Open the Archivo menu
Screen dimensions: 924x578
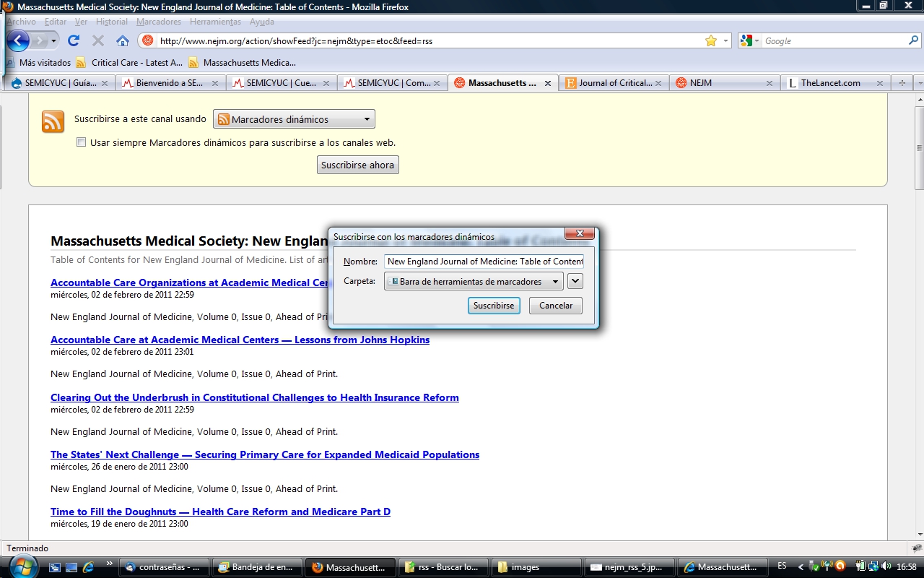21,22
